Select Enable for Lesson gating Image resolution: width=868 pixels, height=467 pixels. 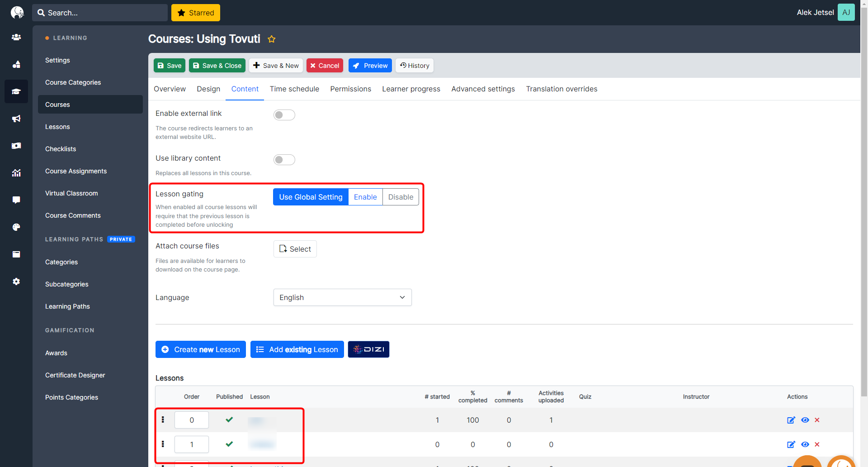click(x=365, y=197)
